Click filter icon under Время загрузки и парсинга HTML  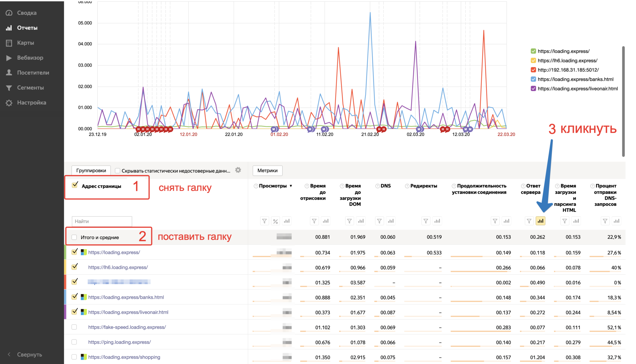pyautogui.click(x=565, y=221)
